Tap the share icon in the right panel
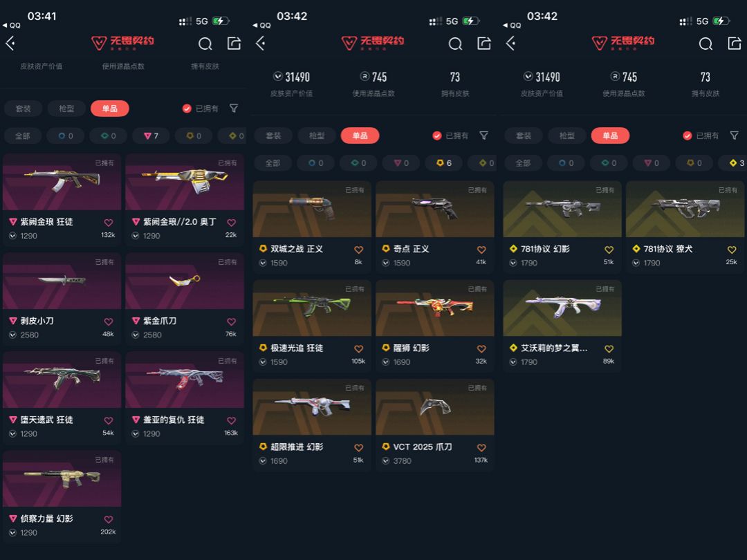The height and width of the screenshot is (560, 747). tap(734, 44)
